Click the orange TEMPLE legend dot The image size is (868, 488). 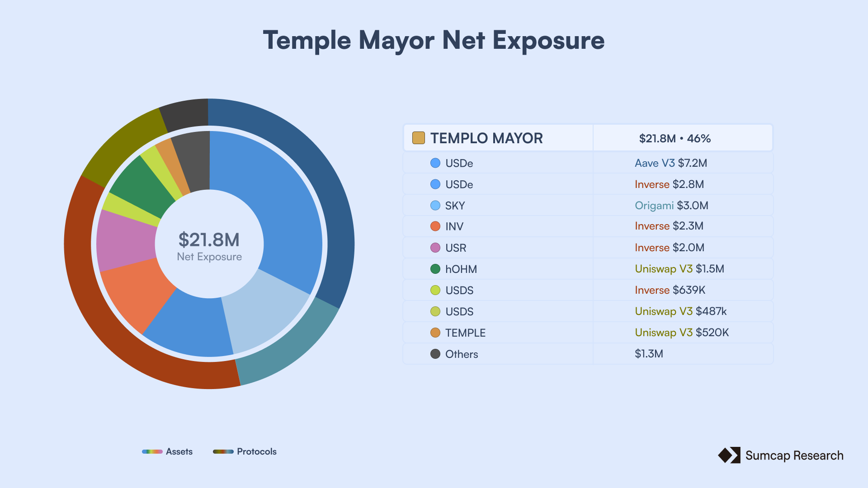click(435, 333)
